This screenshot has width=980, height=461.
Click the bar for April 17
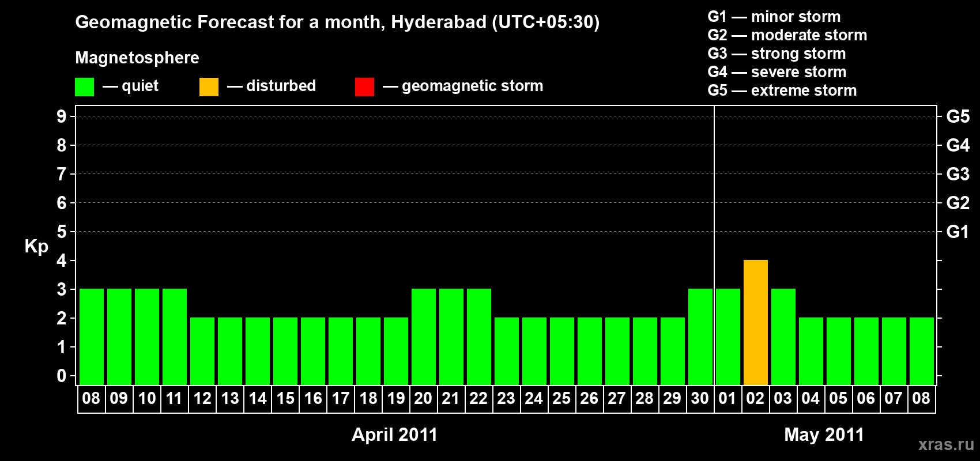pos(341,352)
